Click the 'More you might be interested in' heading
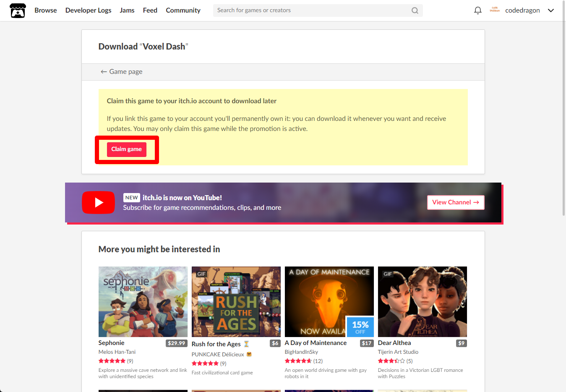Viewport: 566px width, 392px height. (x=159, y=249)
